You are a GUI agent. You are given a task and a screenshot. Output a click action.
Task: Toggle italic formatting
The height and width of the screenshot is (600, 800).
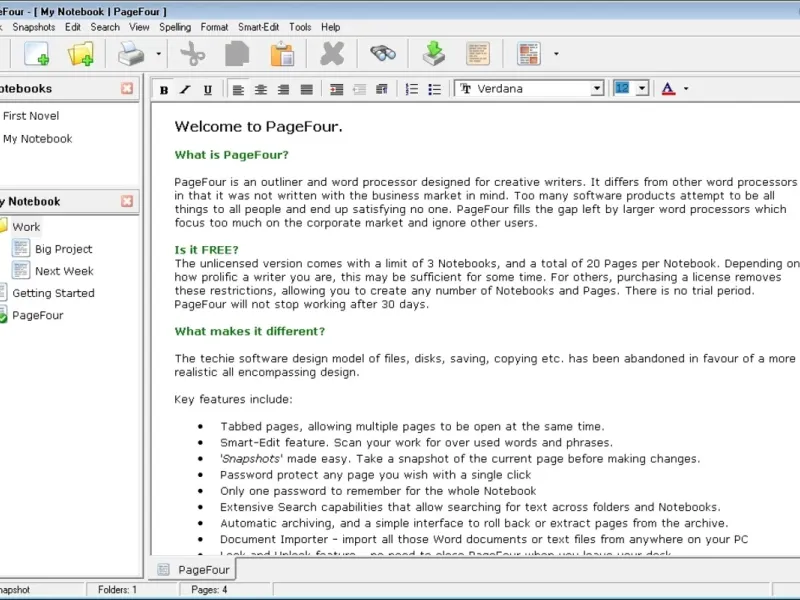(x=185, y=90)
